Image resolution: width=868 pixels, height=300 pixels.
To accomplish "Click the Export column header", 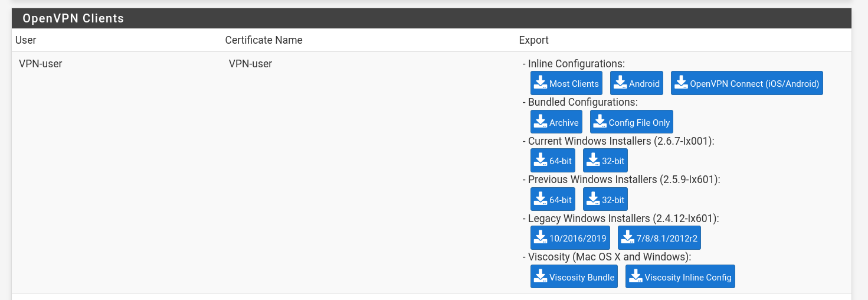I will coord(533,40).
